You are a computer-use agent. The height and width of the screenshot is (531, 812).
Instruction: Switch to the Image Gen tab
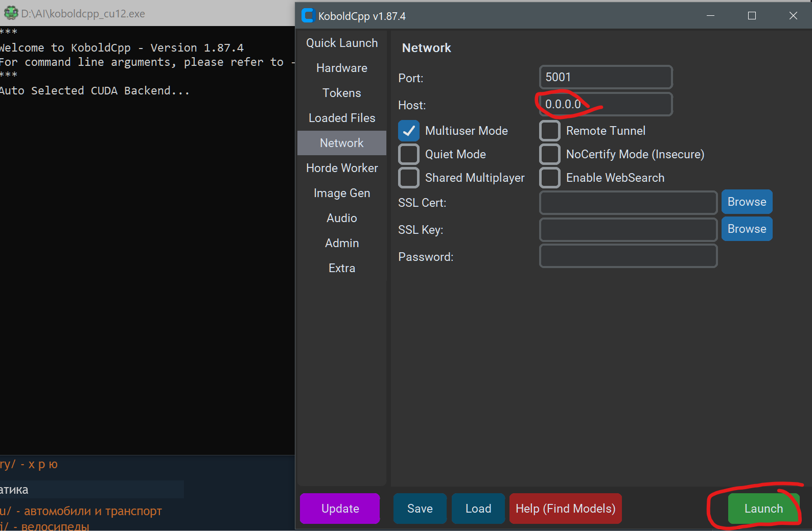pyautogui.click(x=342, y=193)
